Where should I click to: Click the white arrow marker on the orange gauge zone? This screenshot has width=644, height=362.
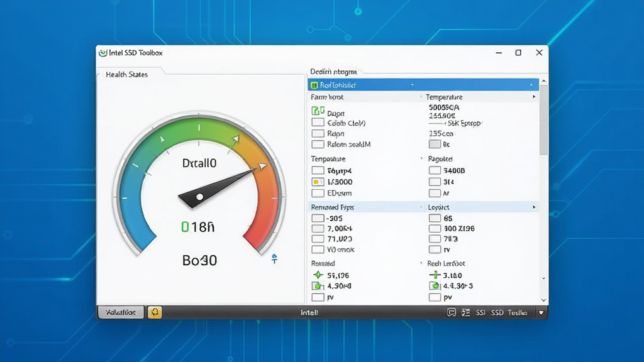pos(262,166)
